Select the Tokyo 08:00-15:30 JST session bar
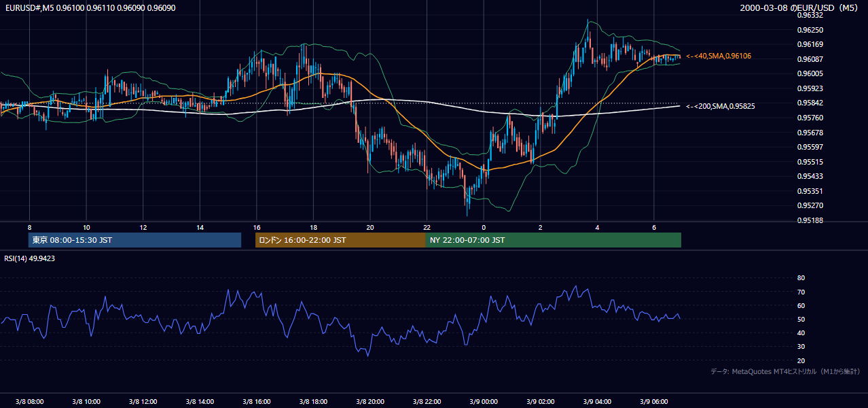Image resolution: width=868 pixels, height=408 pixels. (134, 240)
